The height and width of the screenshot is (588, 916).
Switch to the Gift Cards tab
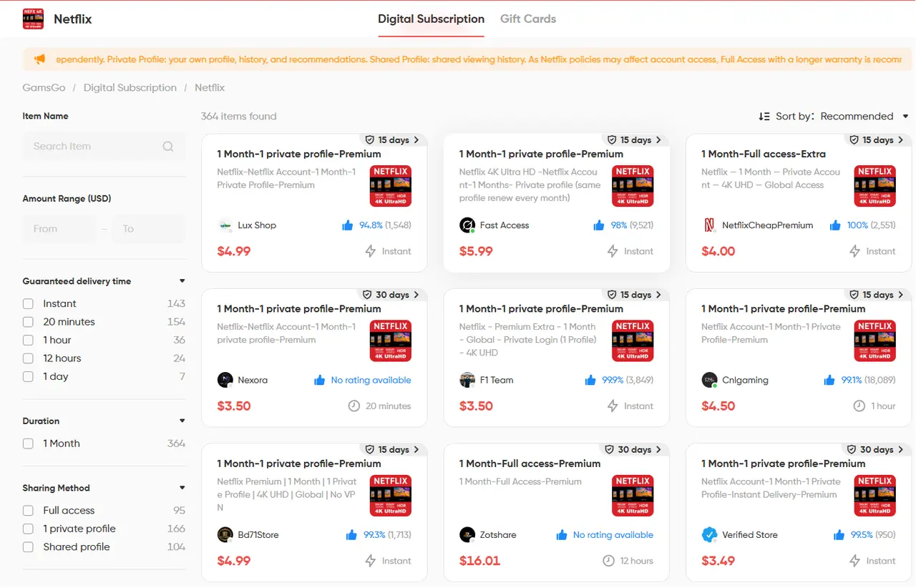pyautogui.click(x=528, y=19)
